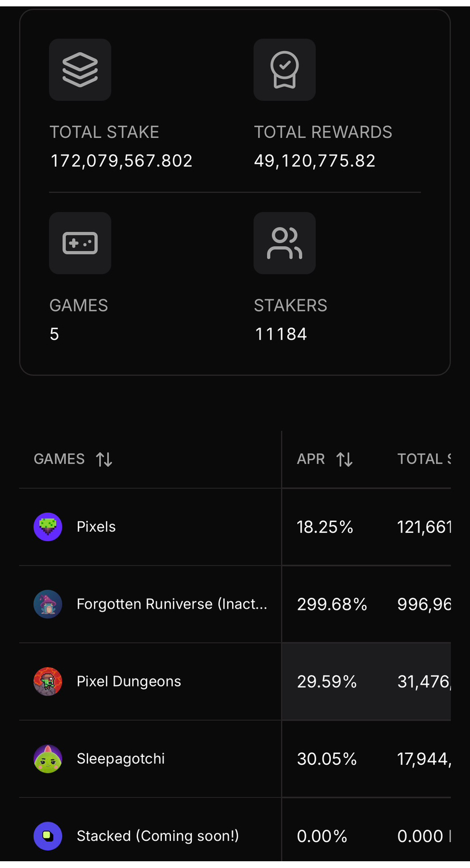Screen dimensions: 470x868
Task: Sort table by Games column arrows
Action: (x=104, y=459)
